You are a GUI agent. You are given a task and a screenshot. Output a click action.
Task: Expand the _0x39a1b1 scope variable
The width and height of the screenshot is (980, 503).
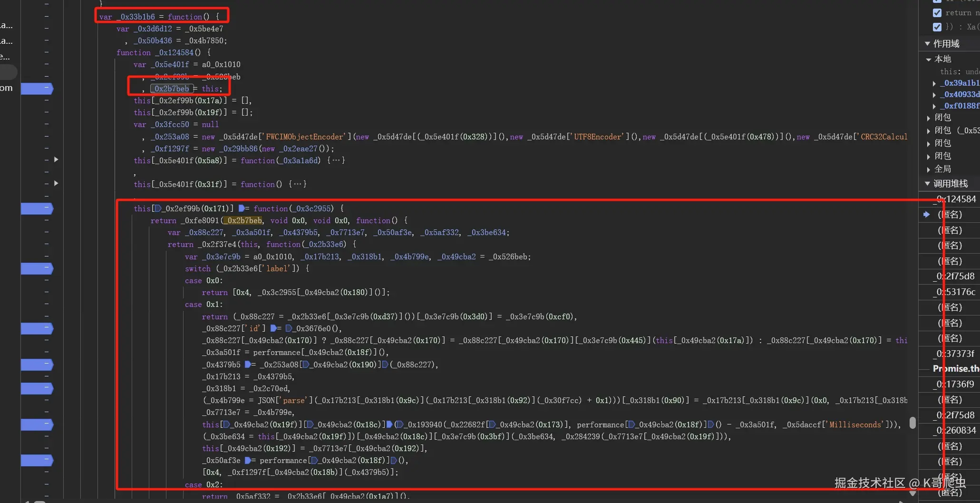click(934, 83)
